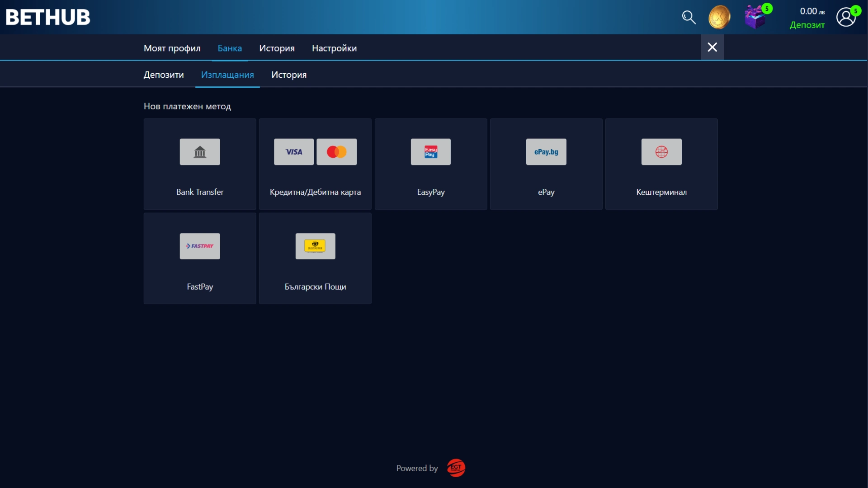Image resolution: width=868 pixels, height=488 pixels.
Task: Open the bank История sub-tab
Action: pos(289,75)
